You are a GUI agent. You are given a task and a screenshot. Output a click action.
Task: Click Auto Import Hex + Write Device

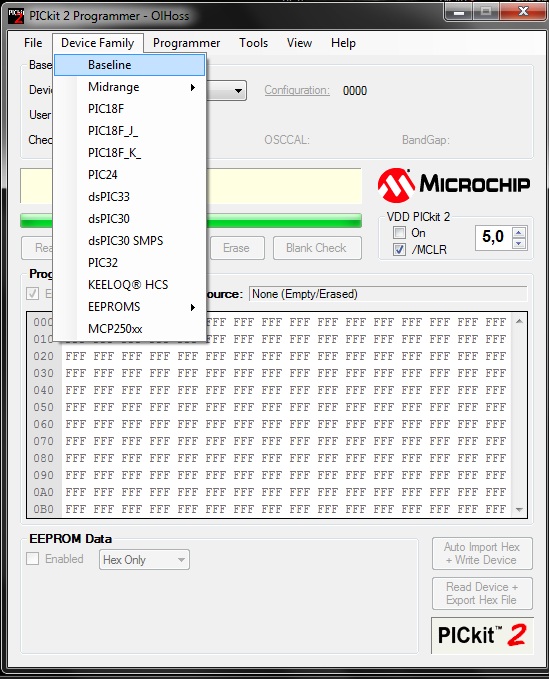[x=482, y=553]
